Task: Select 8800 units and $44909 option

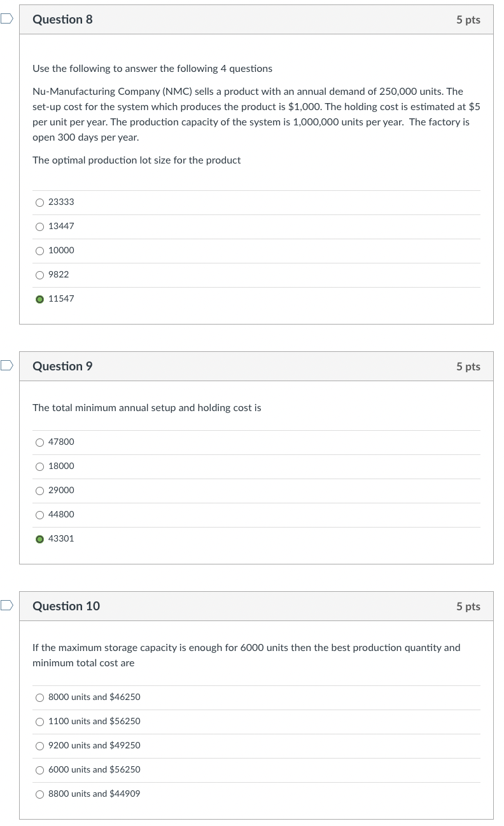Action: coord(39,794)
